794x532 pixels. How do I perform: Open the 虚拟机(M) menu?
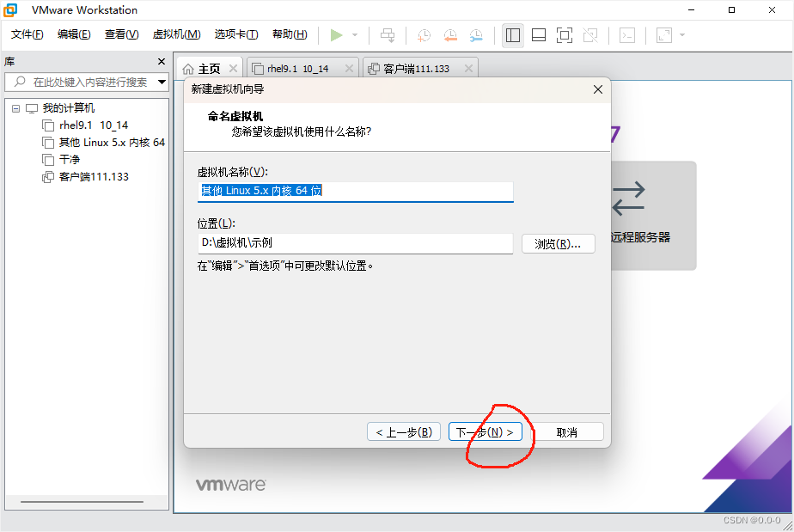point(177,34)
